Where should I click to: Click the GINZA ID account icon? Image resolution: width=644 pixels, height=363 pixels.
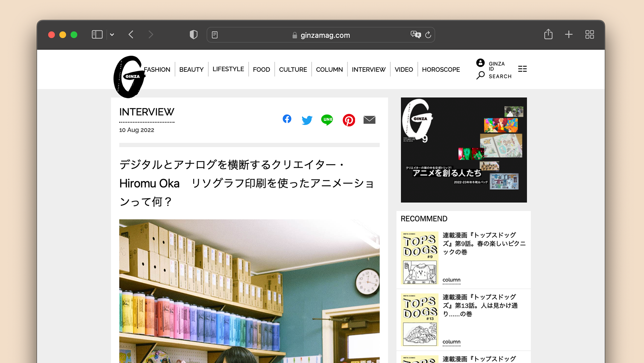[x=480, y=63]
